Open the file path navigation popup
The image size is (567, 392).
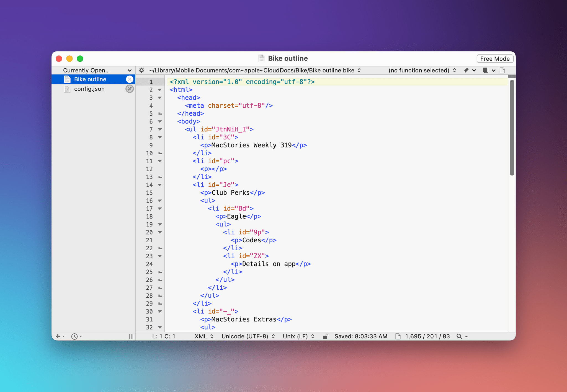coord(255,70)
